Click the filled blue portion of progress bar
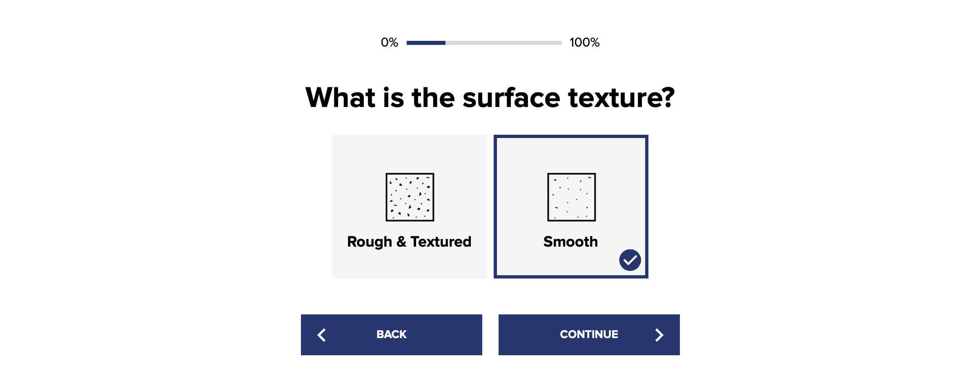The height and width of the screenshot is (392, 980). click(426, 42)
